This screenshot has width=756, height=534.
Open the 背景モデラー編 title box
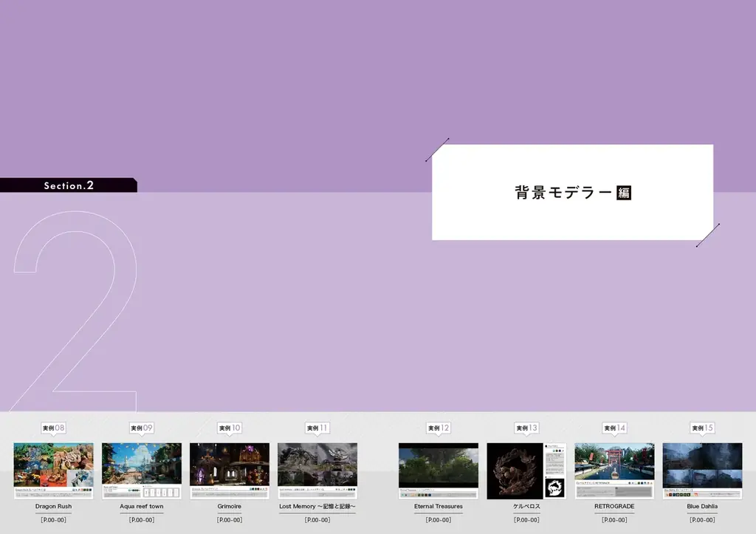pyautogui.click(x=573, y=192)
